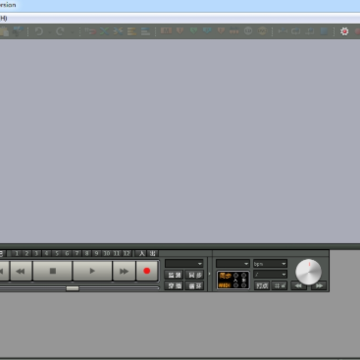The width and height of the screenshot is (360, 360).
Task: Click the orange rectangular toolbar icon after the separator
Action: [x=166, y=31]
